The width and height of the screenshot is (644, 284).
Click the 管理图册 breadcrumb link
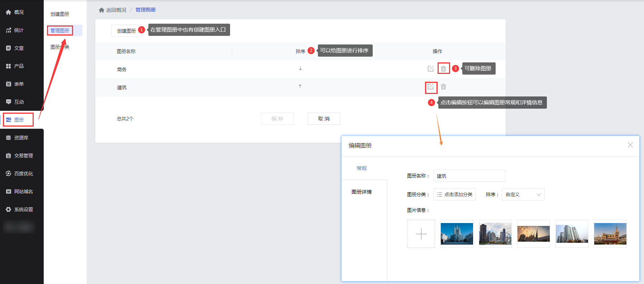click(146, 10)
